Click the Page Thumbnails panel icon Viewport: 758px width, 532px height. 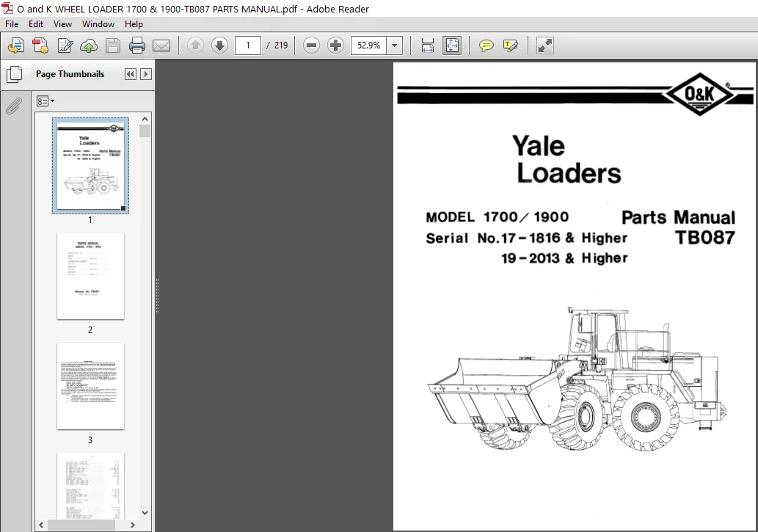point(15,75)
